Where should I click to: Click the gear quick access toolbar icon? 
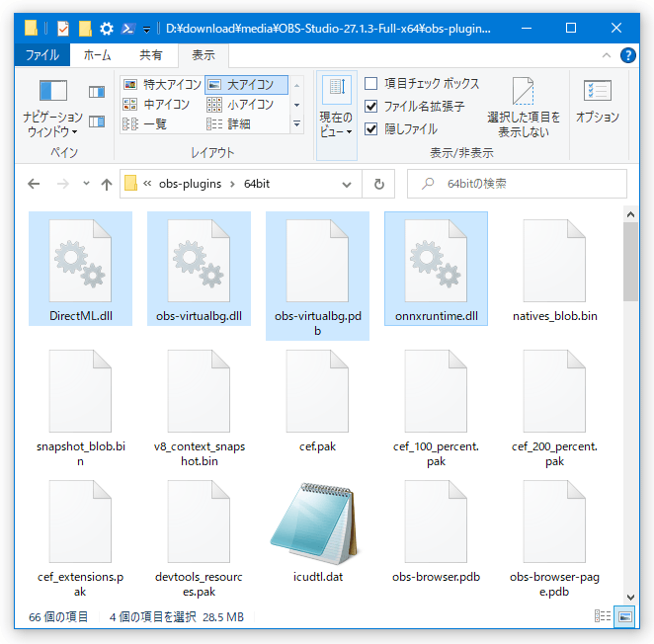(107, 29)
